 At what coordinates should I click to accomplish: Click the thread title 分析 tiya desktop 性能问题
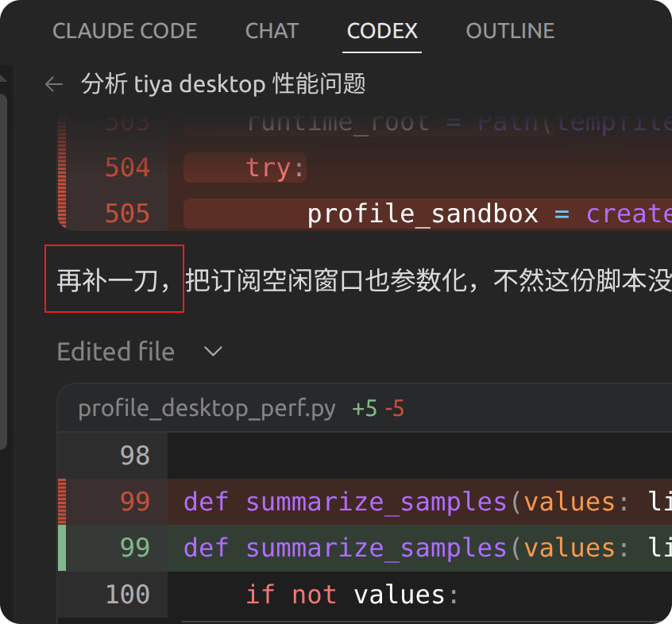[x=223, y=84]
